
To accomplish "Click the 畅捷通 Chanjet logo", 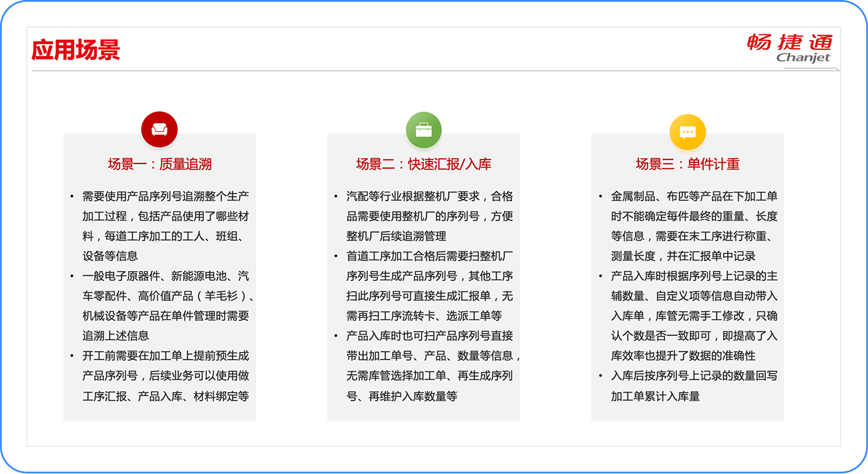I will point(790,49).
